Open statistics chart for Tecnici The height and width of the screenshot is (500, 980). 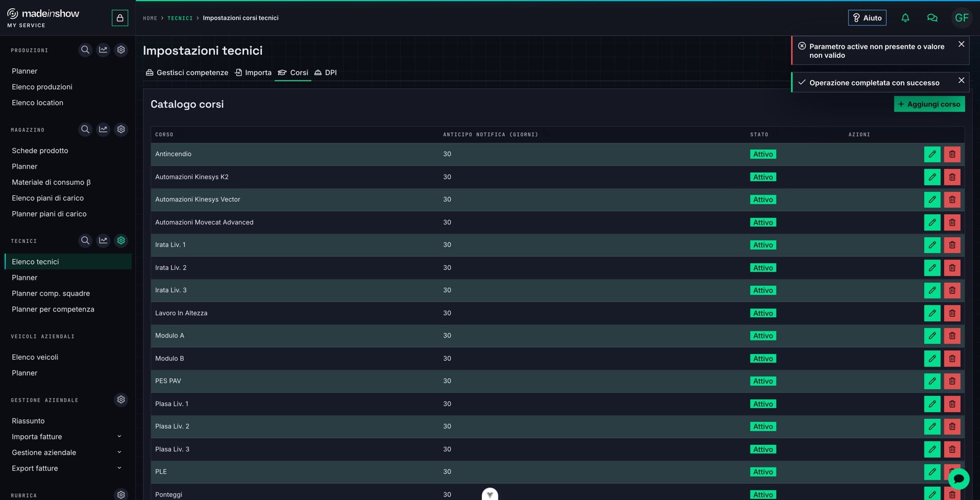(103, 240)
